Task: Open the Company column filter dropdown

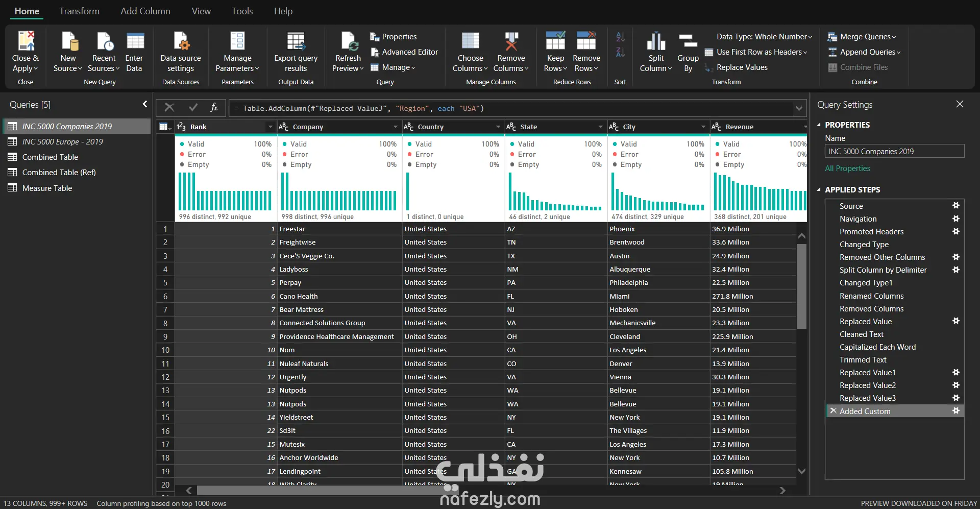Action: click(x=395, y=127)
